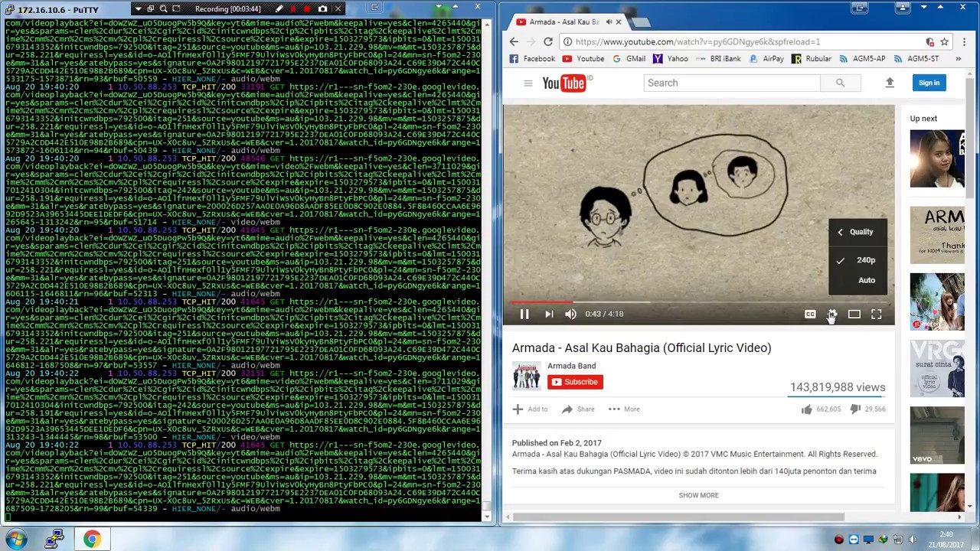Seek along the red video progress bar

pyautogui.click(x=698, y=302)
